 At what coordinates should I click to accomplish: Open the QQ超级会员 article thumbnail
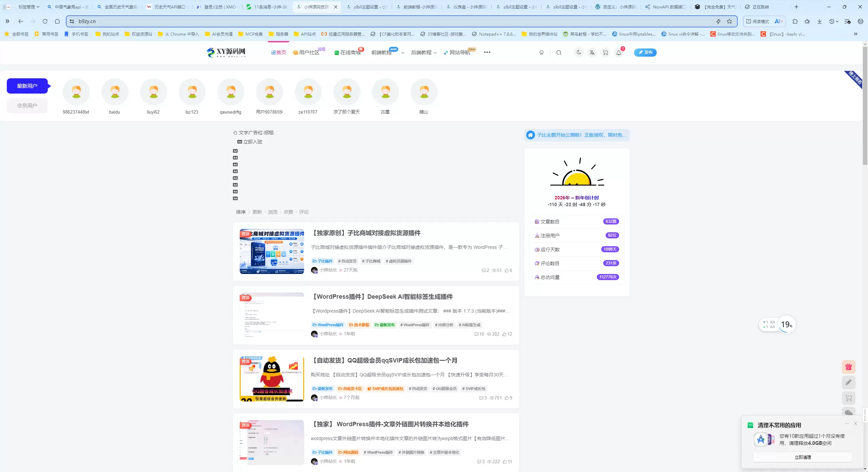click(272, 379)
